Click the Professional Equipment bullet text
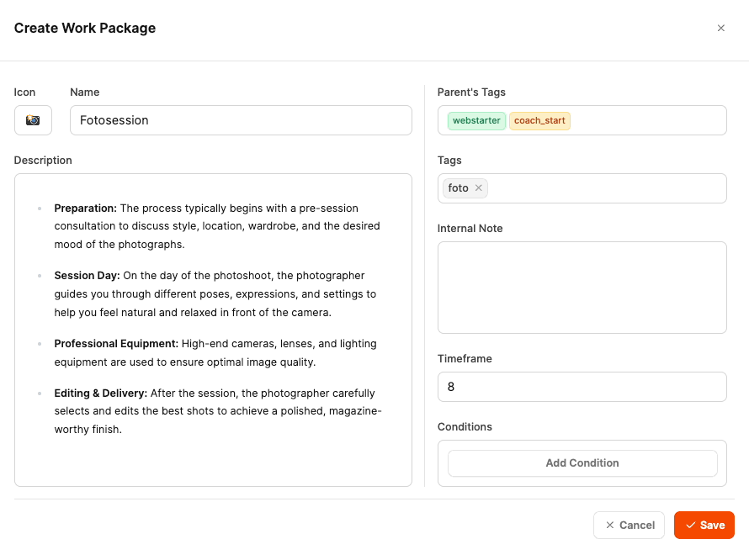 [x=215, y=353]
